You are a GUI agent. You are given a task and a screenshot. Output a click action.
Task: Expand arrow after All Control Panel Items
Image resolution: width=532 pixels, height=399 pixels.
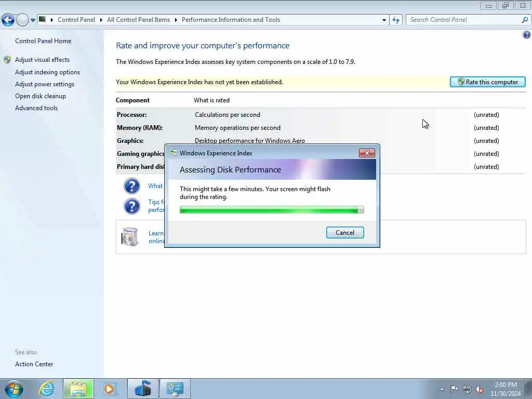(x=176, y=20)
